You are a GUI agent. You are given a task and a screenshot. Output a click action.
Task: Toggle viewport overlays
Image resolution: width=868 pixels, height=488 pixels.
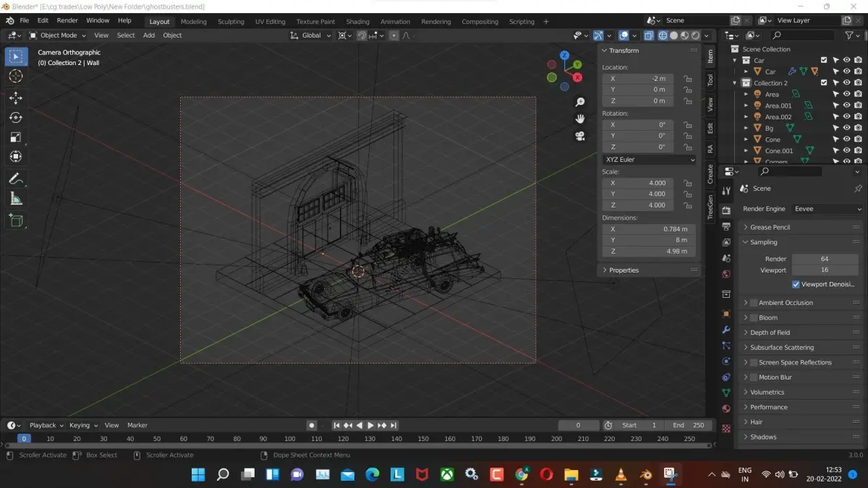click(624, 35)
